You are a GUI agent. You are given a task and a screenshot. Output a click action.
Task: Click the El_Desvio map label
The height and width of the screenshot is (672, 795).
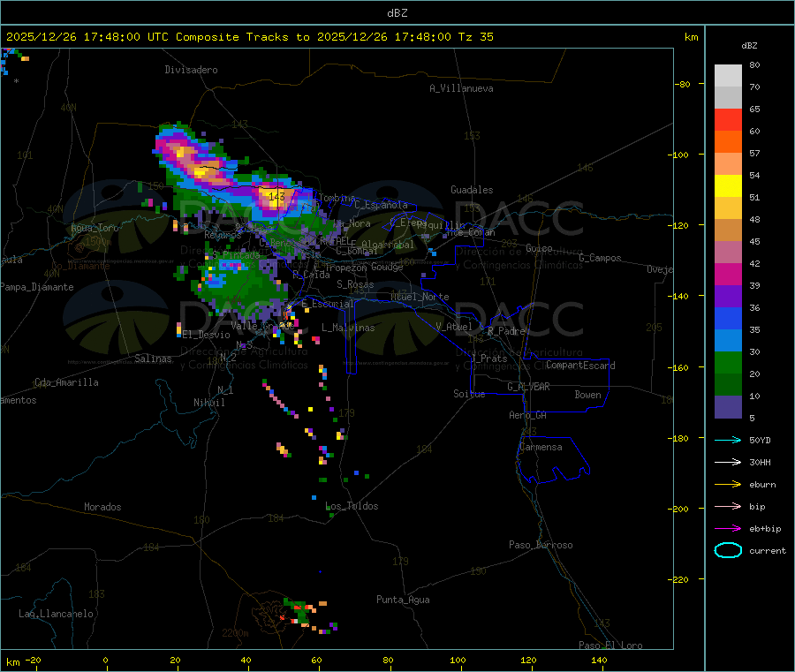(207, 335)
